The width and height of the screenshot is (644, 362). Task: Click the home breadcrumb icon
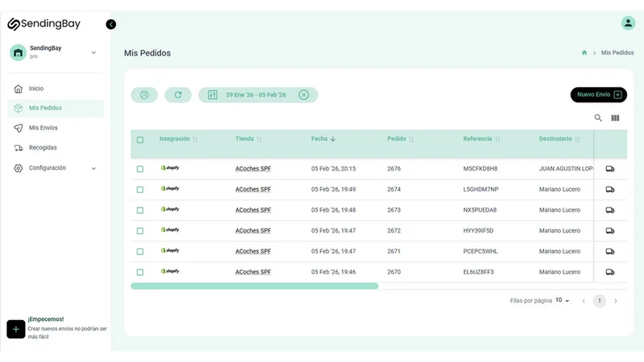coord(584,52)
